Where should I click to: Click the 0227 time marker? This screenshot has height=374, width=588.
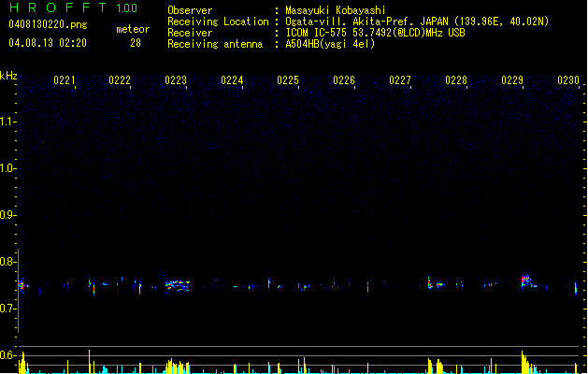tap(400, 80)
